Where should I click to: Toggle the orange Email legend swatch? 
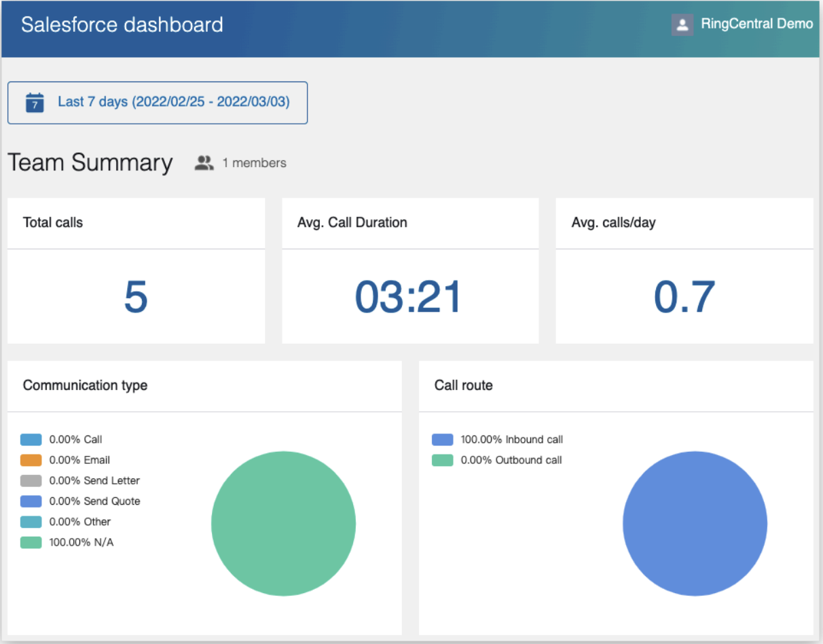click(31, 460)
